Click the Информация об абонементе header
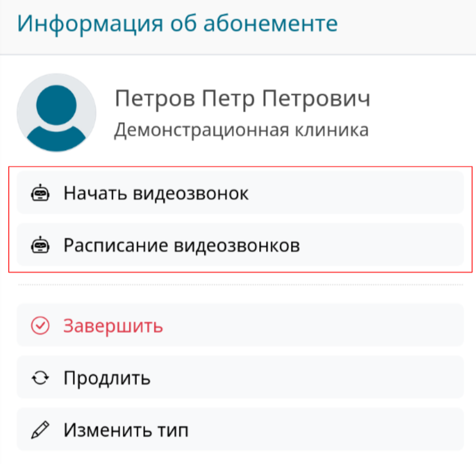476x464 pixels. (178, 24)
